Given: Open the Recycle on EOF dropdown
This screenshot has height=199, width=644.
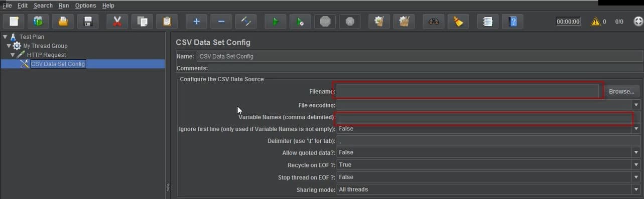Looking at the screenshot, I should click(489, 165).
